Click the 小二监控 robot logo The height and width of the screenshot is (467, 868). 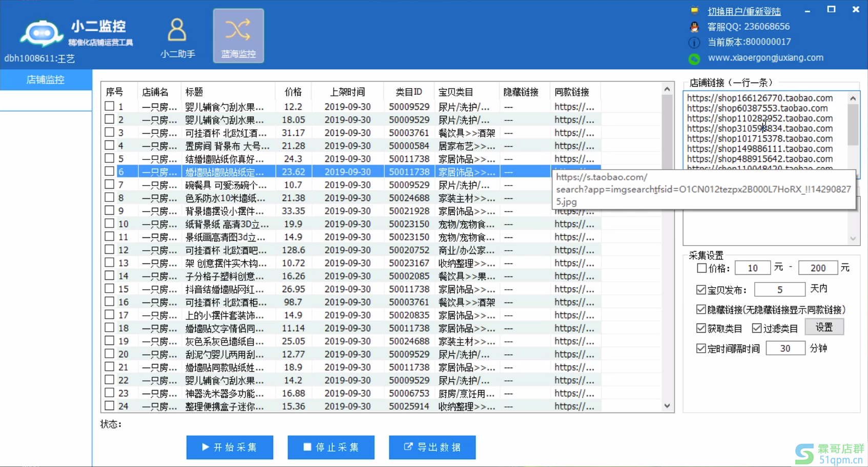point(41,34)
